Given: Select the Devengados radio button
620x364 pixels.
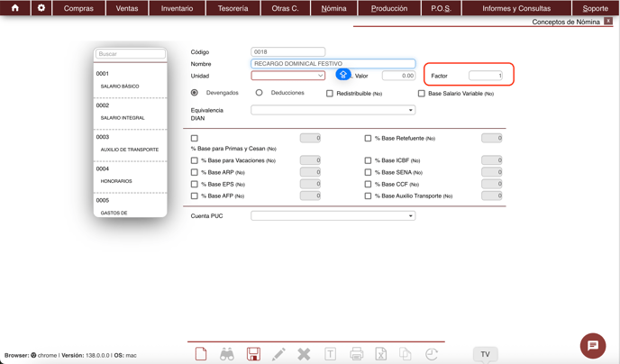Looking at the screenshot, I should [195, 93].
